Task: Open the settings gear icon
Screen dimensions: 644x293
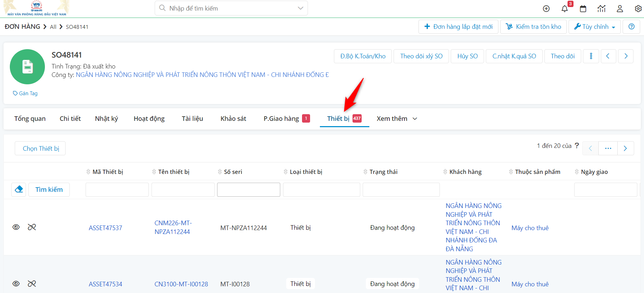Action: click(638, 9)
